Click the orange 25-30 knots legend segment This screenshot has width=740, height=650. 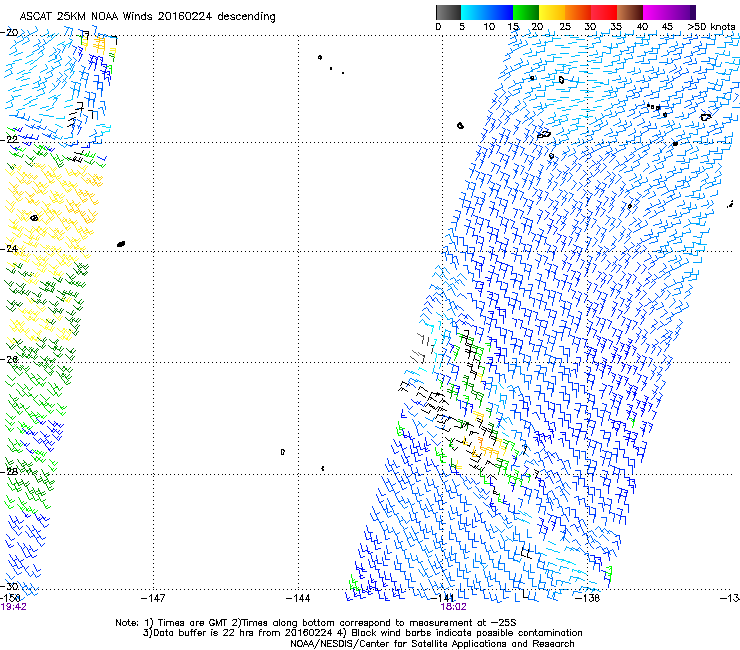coord(578,12)
